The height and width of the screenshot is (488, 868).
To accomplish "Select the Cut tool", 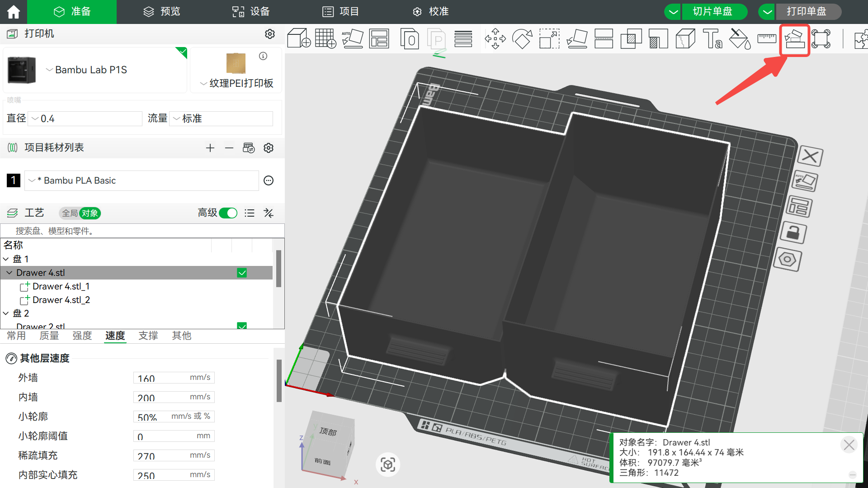I will point(604,38).
